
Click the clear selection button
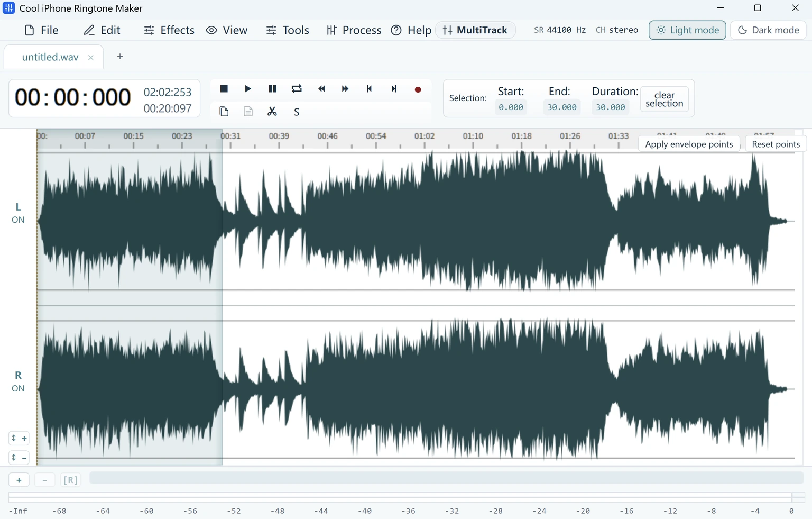click(x=665, y=99)
